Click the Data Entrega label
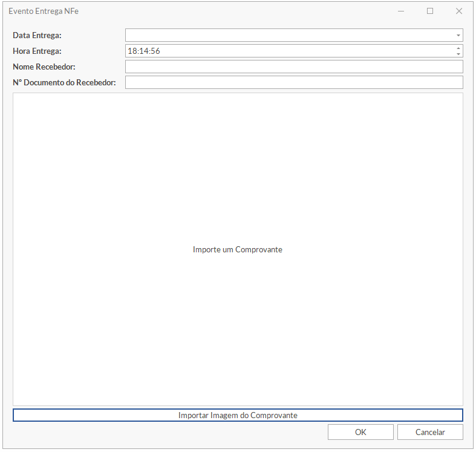The image size is (476, 452). 37,36
